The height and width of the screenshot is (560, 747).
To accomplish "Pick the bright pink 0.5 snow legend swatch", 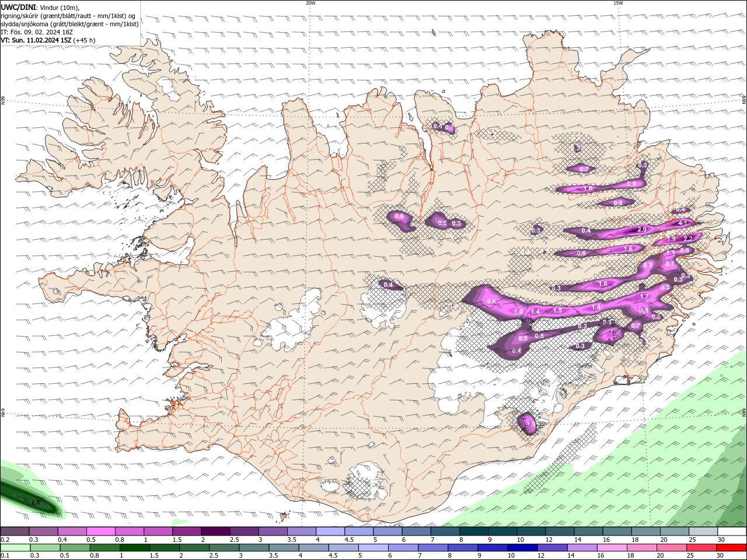I will pyautogui.click(x=100, y=531).
